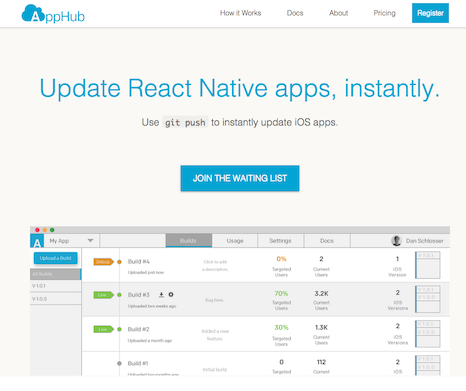Click 'Uploaded a month ago' text
This screenshot has width=466, height=391.
[x=150, y=341]
